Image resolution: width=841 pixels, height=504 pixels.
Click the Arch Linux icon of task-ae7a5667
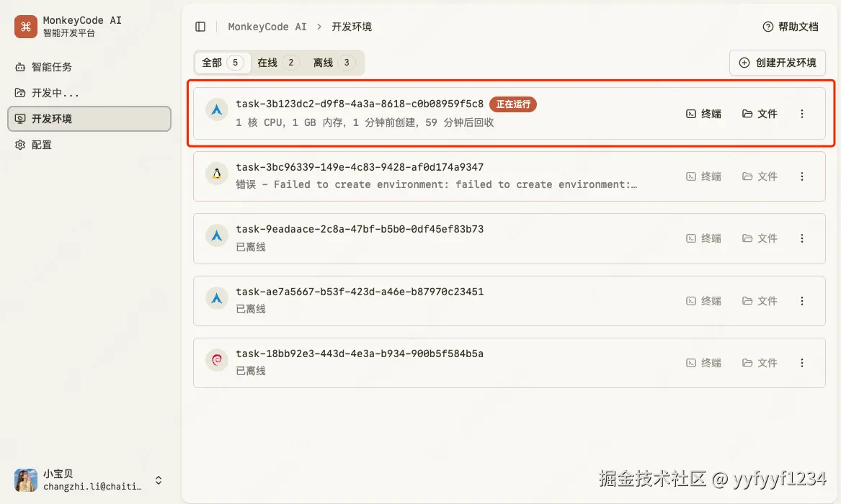217,298
